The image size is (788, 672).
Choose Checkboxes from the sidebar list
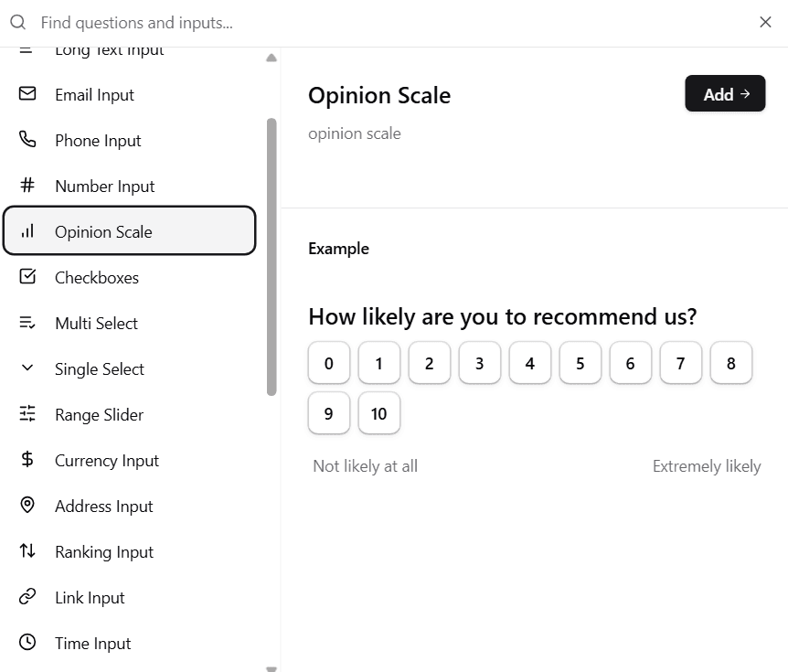(97, 277)
